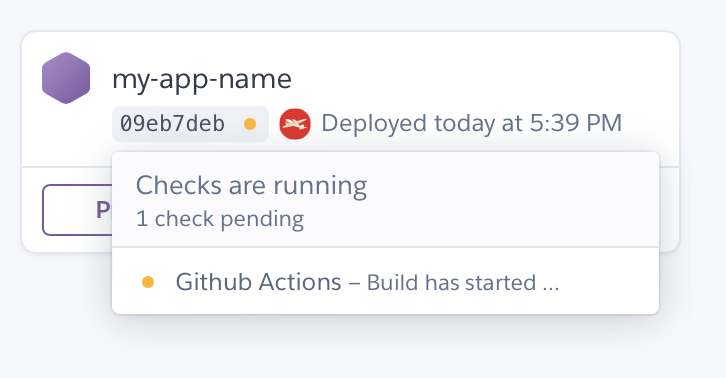Open the red airplane deployer avatar
Viewport: 726px width, 378px height.
point(295,124)
